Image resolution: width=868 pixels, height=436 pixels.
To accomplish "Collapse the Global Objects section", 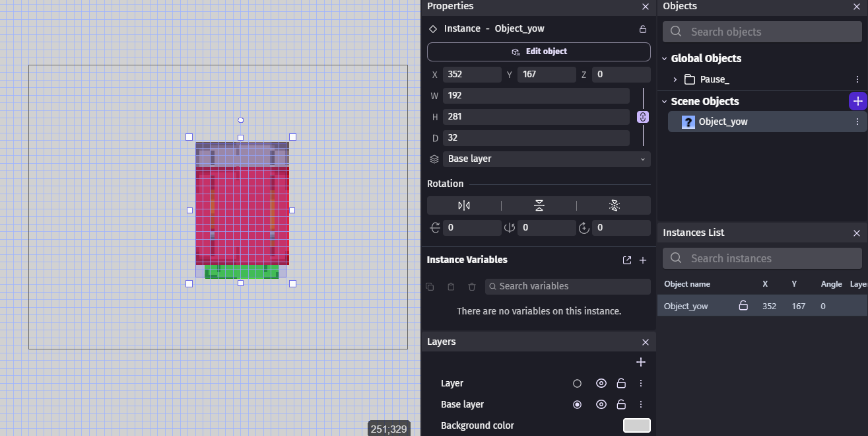I will coord(665,58).
